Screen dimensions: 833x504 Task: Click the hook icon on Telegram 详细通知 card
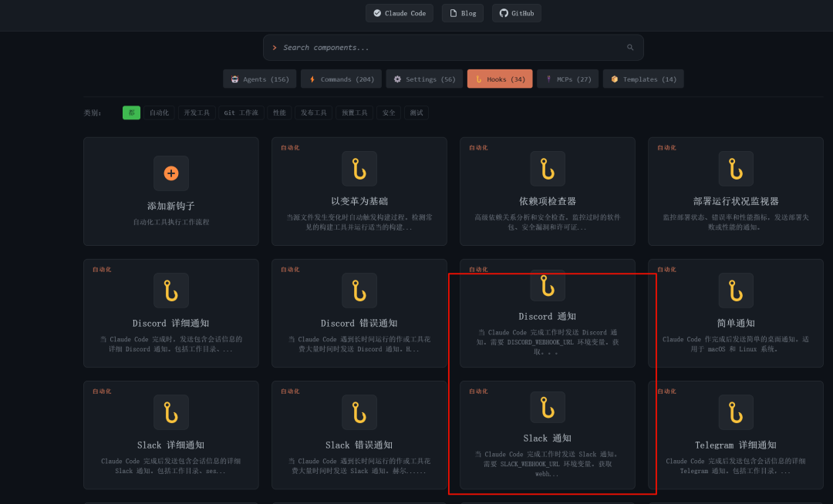click(736, 412)
